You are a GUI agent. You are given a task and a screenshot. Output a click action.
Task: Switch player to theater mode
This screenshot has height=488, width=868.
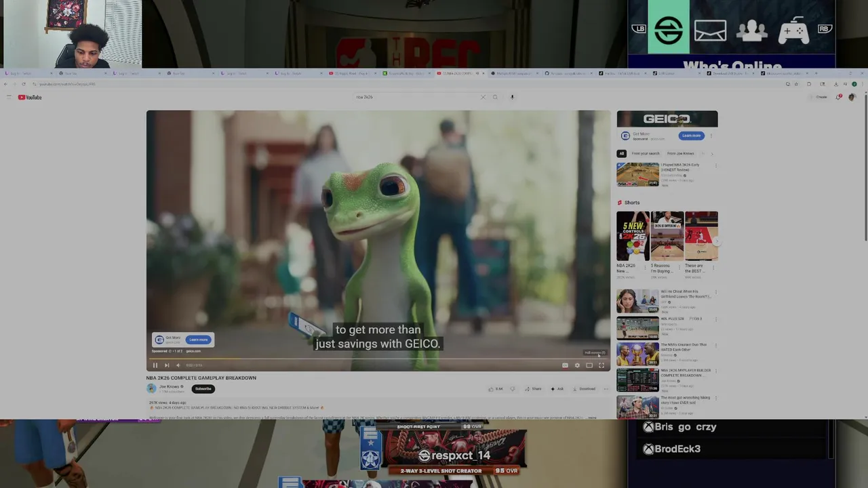(x=589, y=365)
